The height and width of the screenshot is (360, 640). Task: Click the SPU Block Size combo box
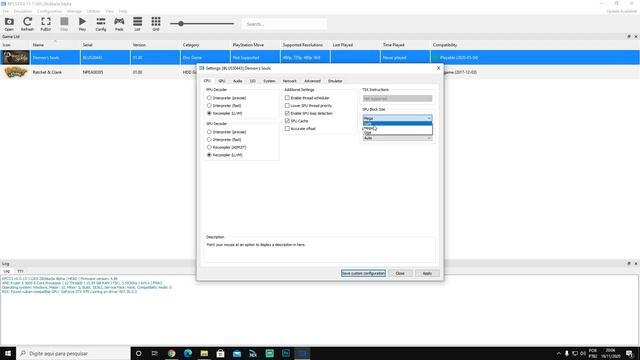397,118
